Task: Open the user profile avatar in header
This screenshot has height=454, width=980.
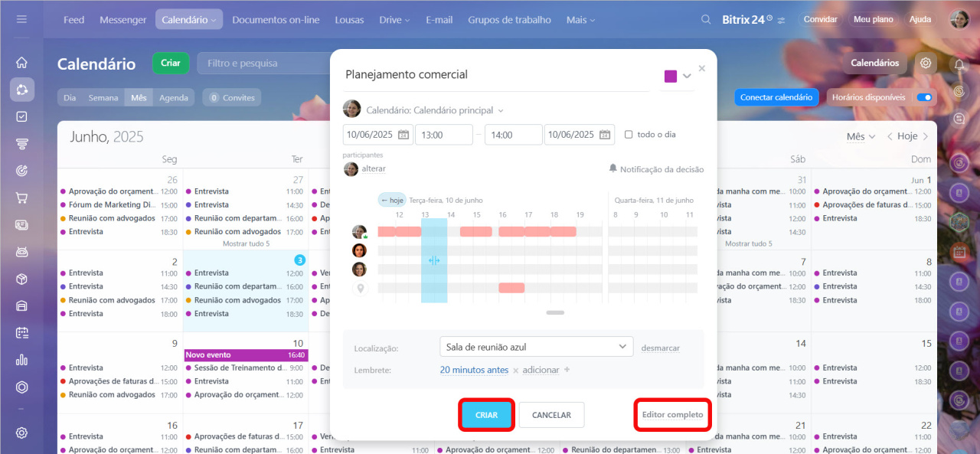Action: pos(959,19)
